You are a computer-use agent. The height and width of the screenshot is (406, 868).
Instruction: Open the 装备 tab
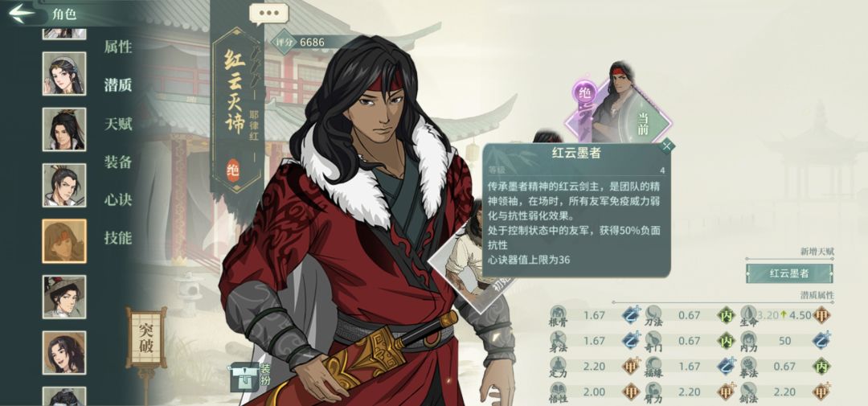(x=118, y=162)
